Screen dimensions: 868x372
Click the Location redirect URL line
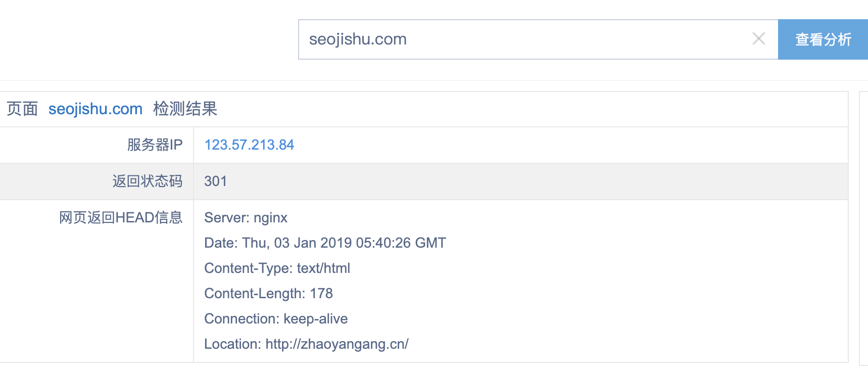click(x=306, y=344)
